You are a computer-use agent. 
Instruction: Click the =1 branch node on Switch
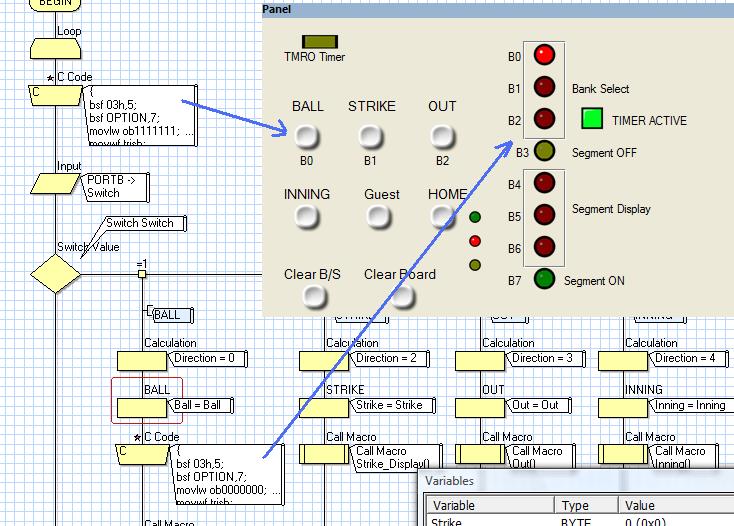[142, 274]
